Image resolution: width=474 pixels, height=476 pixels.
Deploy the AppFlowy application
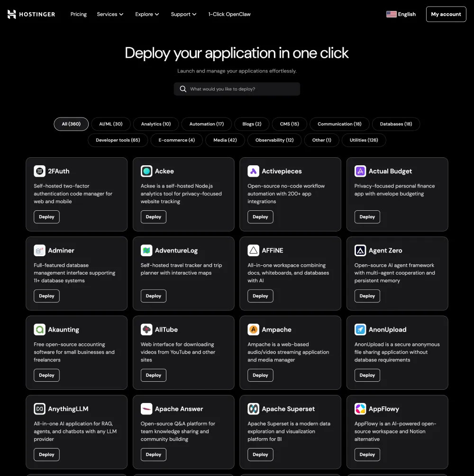point(367,454)
